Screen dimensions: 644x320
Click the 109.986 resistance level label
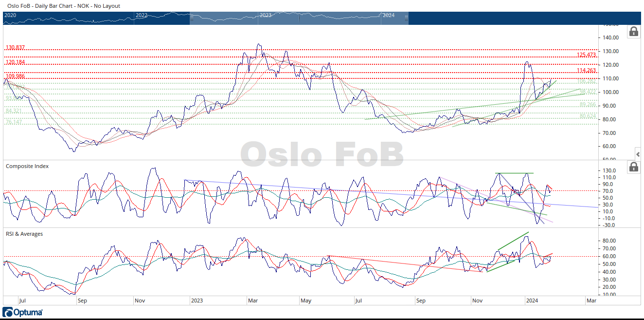pos(15,76)
